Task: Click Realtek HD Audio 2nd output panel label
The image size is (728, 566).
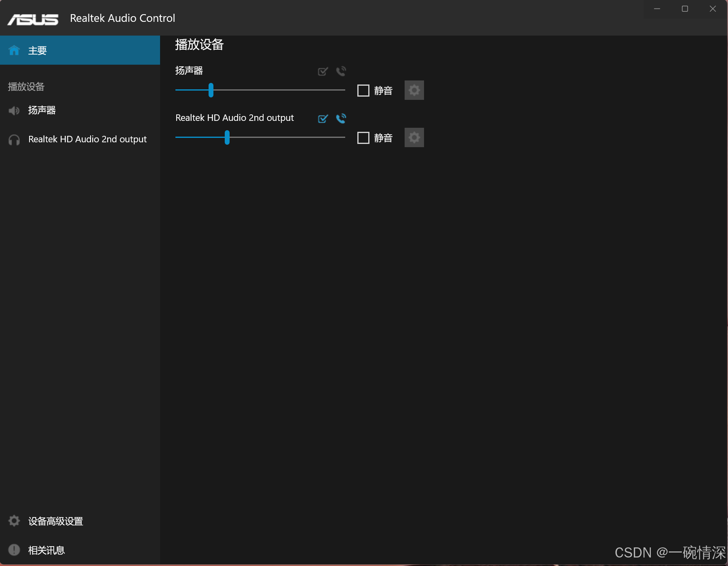Action: tap(234, 118)
